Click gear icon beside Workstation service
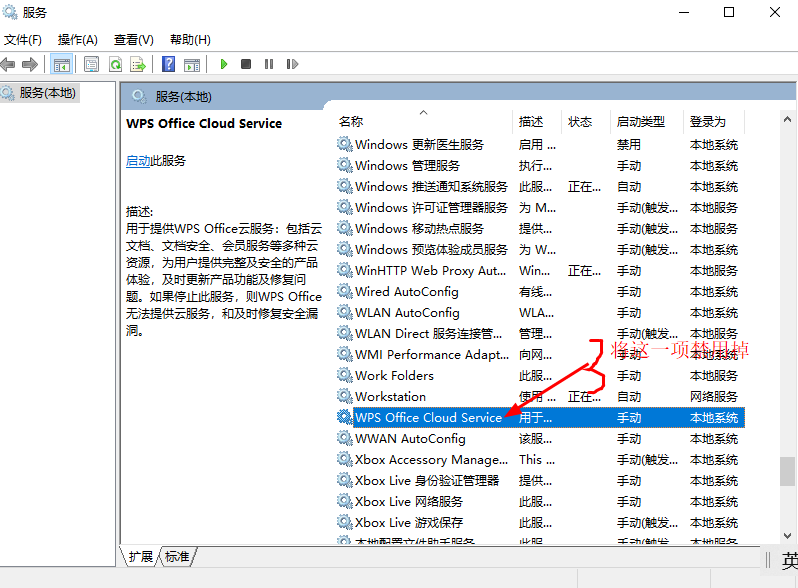 tap(345, 396)
